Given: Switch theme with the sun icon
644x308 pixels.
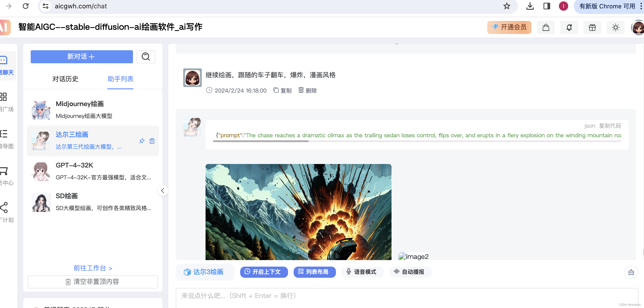Looking at the screenshot, I should coord(615,27).
